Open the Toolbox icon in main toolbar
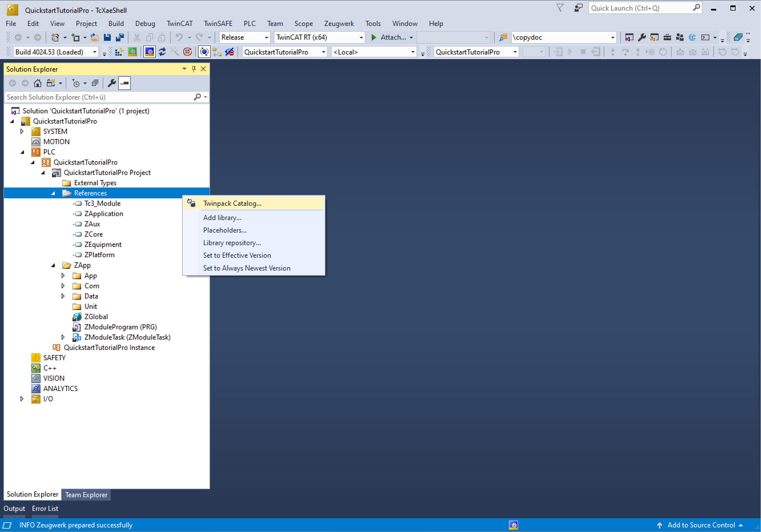The height and width of the screenshot is (532, 761). (667, 37)
